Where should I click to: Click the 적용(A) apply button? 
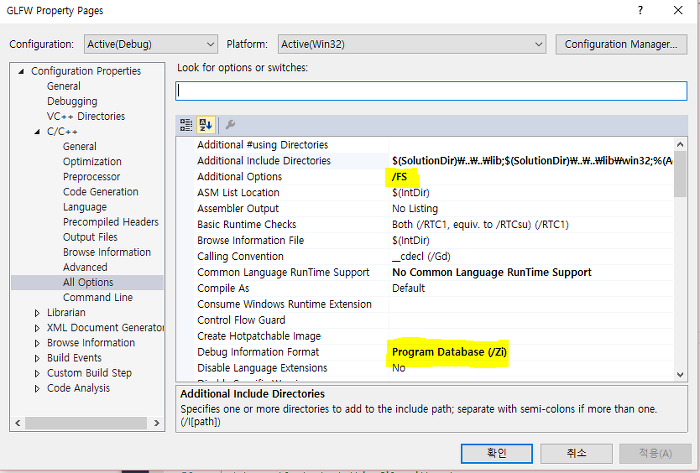[655, 453]
